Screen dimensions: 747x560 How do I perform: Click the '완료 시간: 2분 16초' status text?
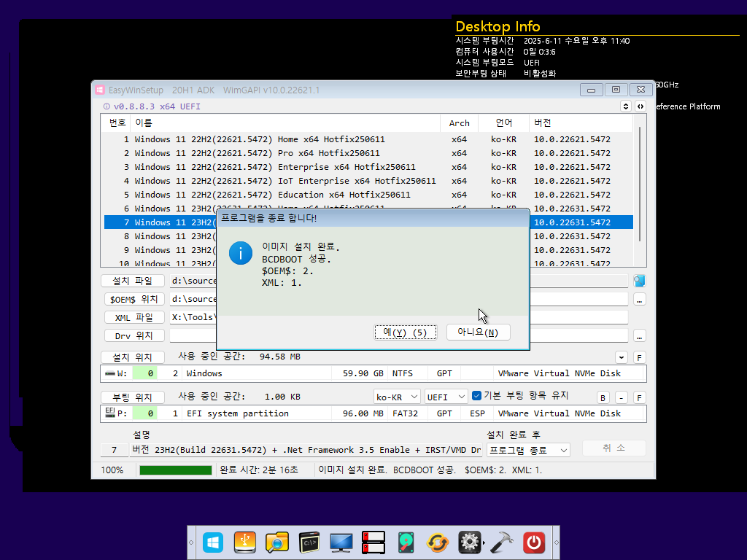(259, 470)
